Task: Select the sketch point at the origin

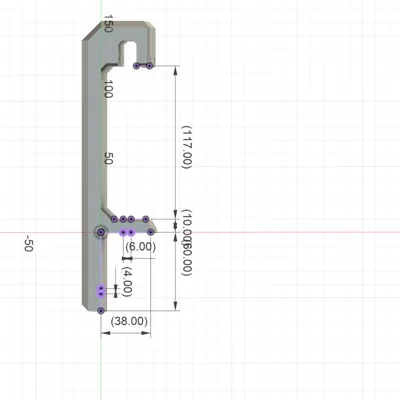Action: click(x=101, y=232)
